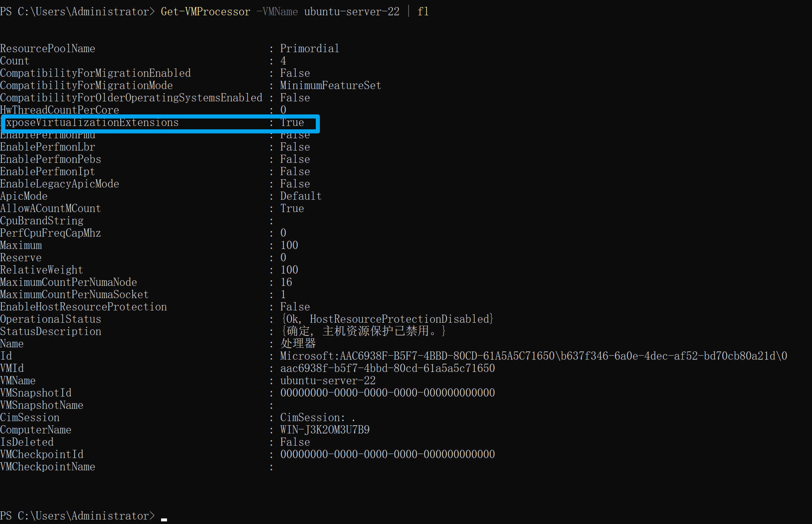Select the Reserve property label
Image resolution: width=812 pixels, height=524 pixels.
click(21, 258)
